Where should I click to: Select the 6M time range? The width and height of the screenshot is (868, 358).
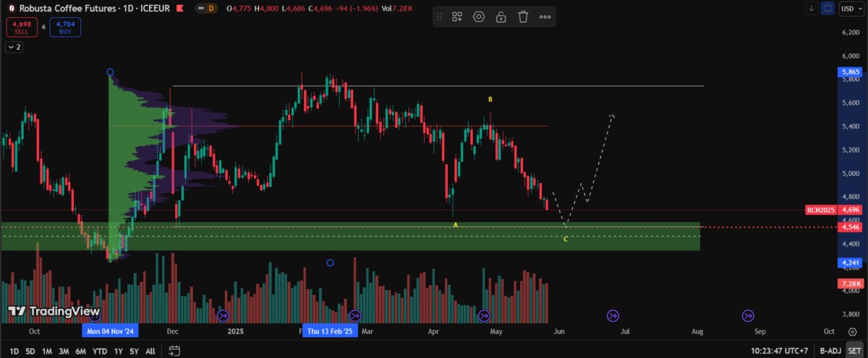point(80,351)
